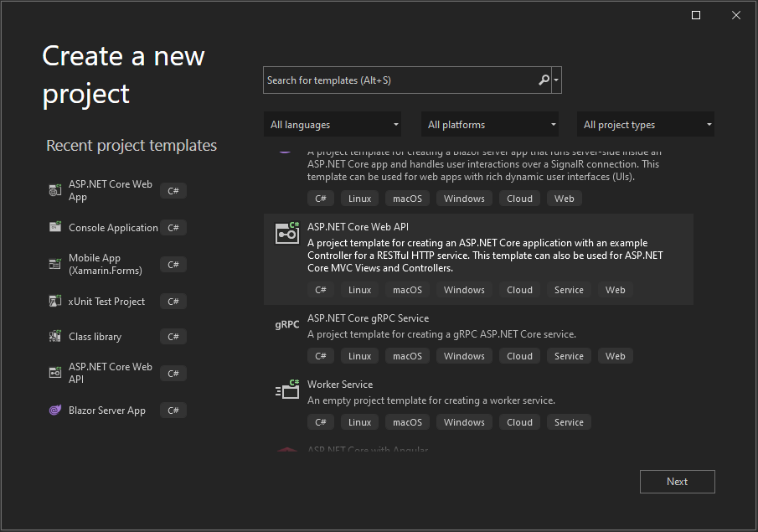
Task: Click the Web tag under Blazor description
Action: coord(565,199)
